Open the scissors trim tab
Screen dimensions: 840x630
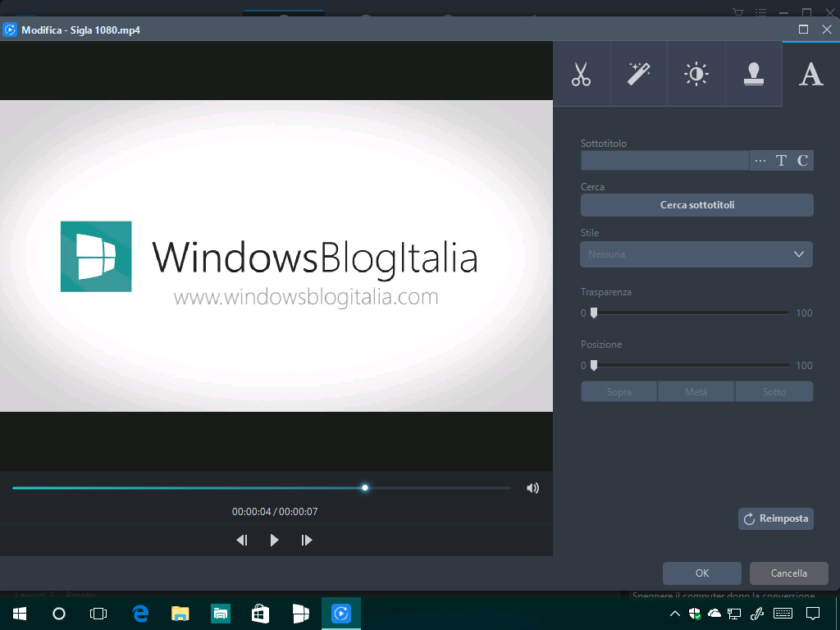coord(582,74)
